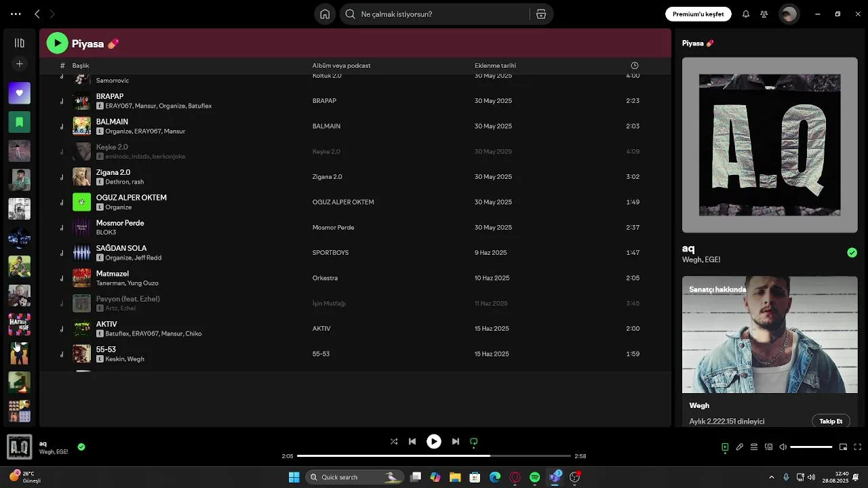Open the three-dots main menu
This screenshot has width=868, height=488.
click(x=16, y=14)
